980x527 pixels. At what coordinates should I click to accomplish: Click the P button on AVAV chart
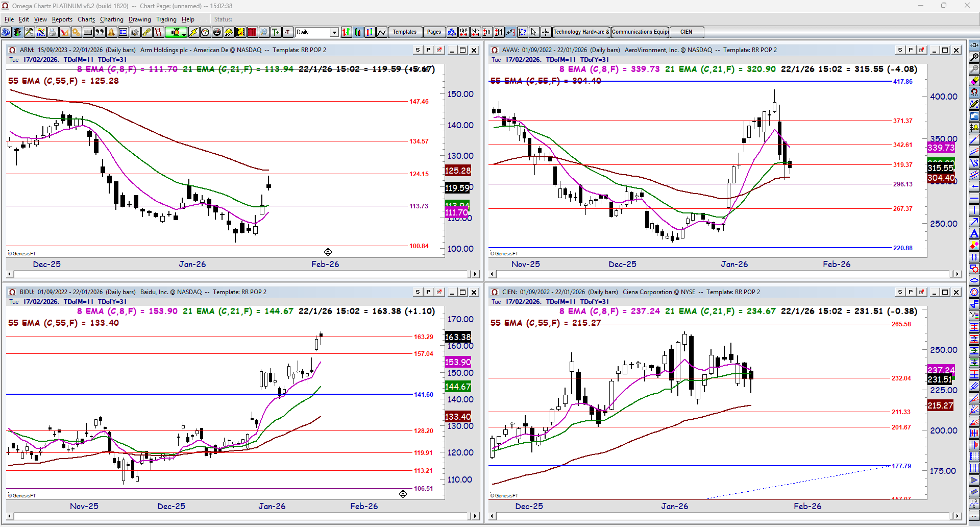coord(911,50)
